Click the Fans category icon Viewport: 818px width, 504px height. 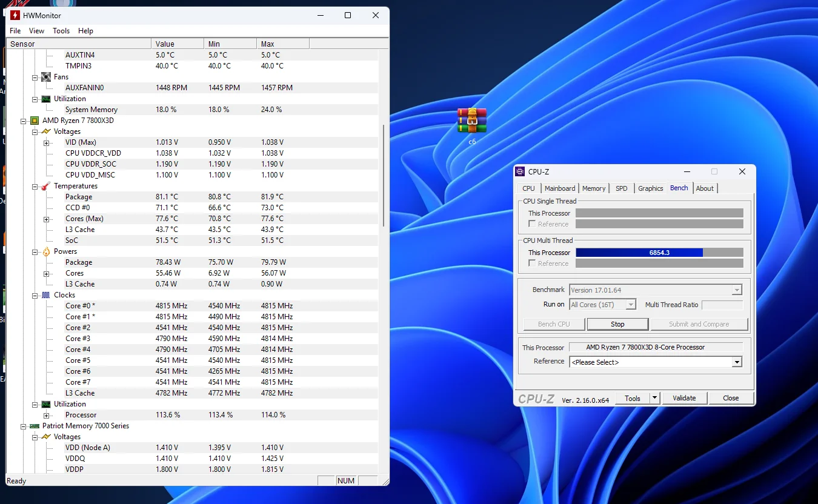point(46,77)
